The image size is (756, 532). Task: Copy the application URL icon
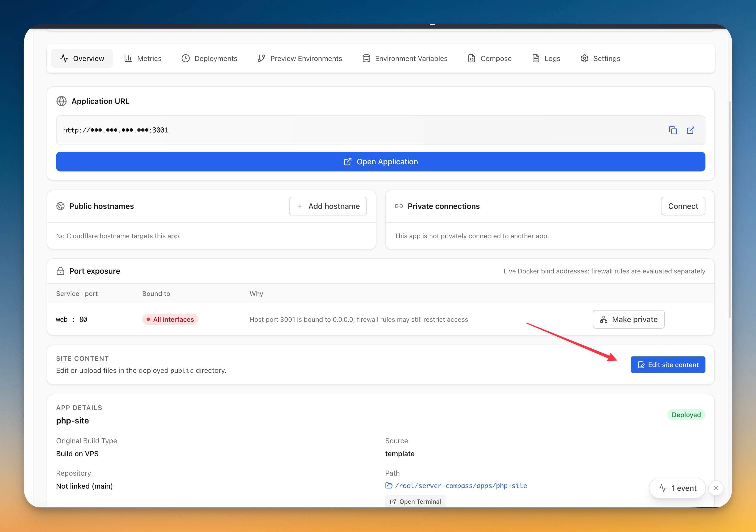coord(673,131)
